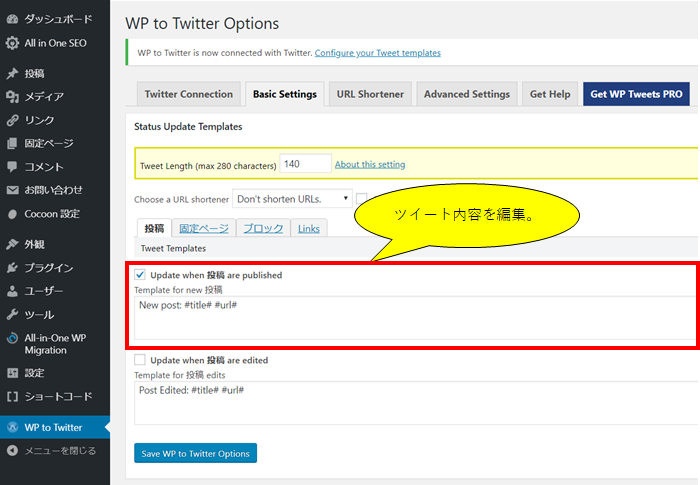This screenshot has height=485, width=700.
Task: Open the URL Shortener tab
Action: [370, 94]
